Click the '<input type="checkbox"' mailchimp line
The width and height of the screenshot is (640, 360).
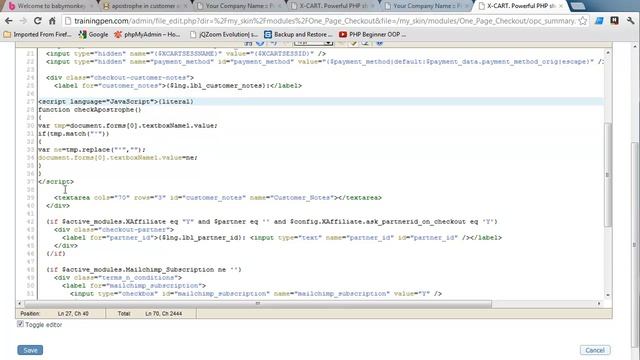256,293
